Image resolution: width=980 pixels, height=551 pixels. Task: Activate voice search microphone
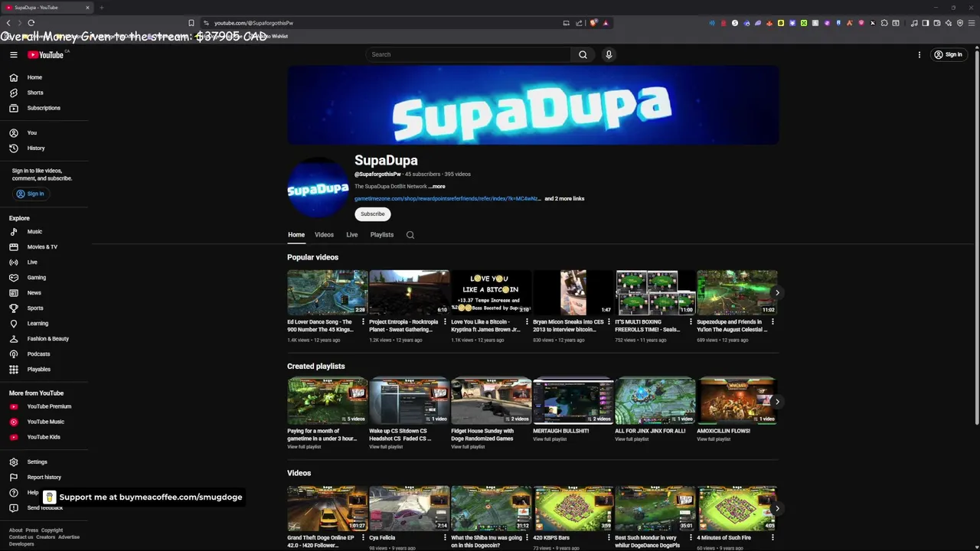609,54
